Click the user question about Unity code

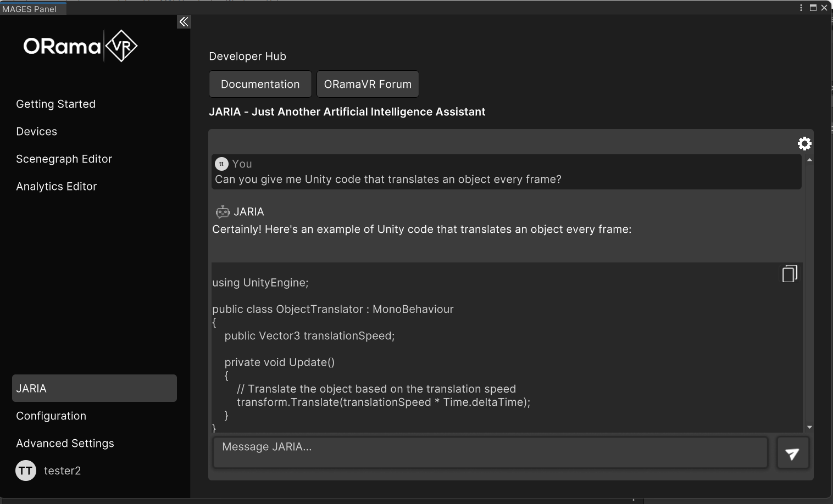(x=388, y=180)
